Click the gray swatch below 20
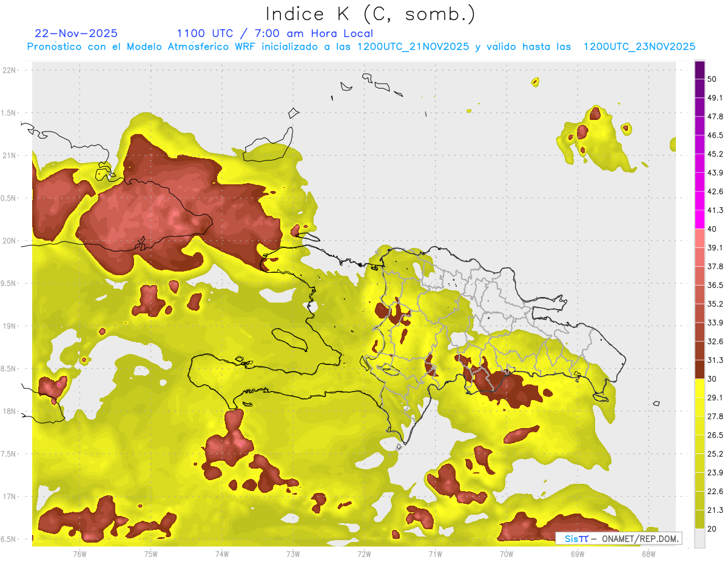Viewport: 728px width, 562px height. click(699, 538)
